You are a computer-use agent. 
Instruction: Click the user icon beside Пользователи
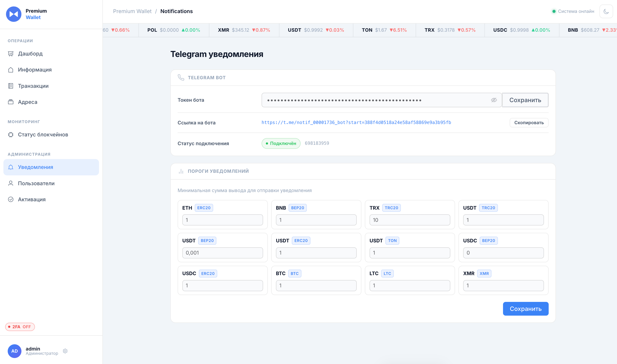10,183
